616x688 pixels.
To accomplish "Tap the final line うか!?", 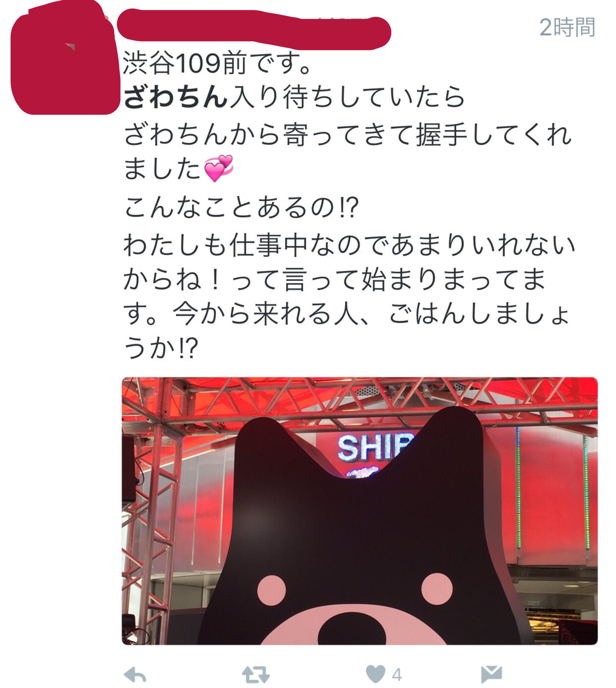I will coord(161,348).
